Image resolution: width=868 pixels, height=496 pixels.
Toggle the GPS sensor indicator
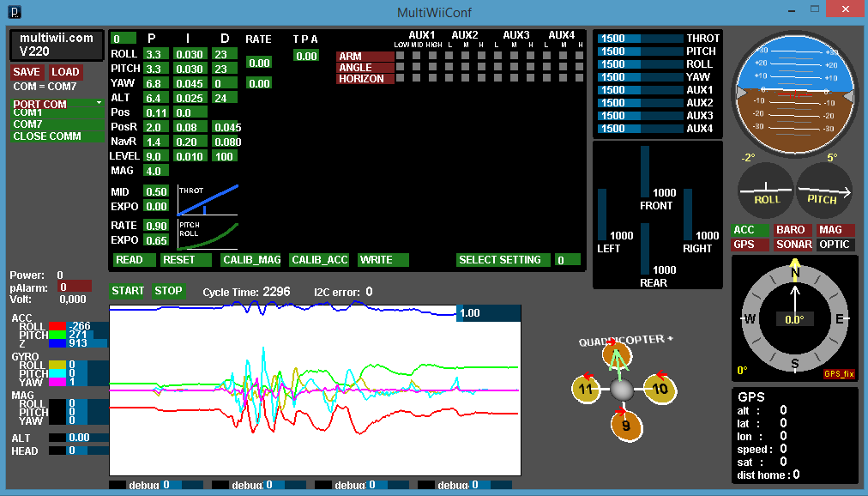click(750, 245)
